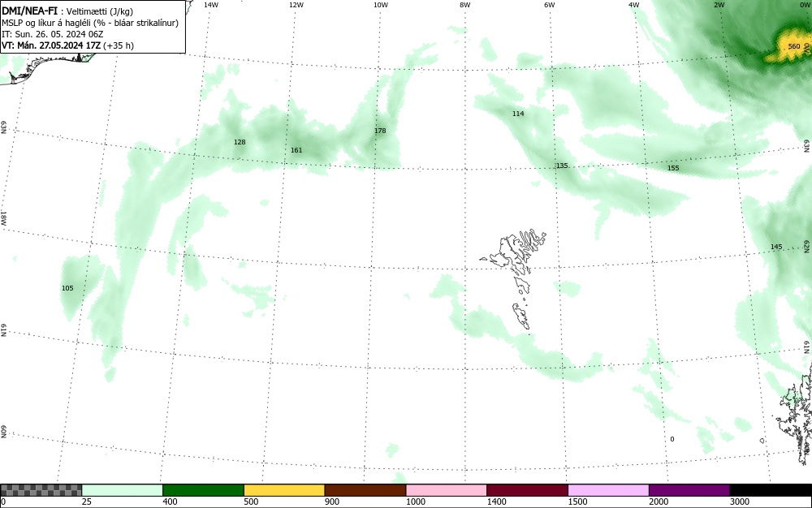Click the 6W longitude label
This screenshot has width=812, height=508.
tap(550, 5)
